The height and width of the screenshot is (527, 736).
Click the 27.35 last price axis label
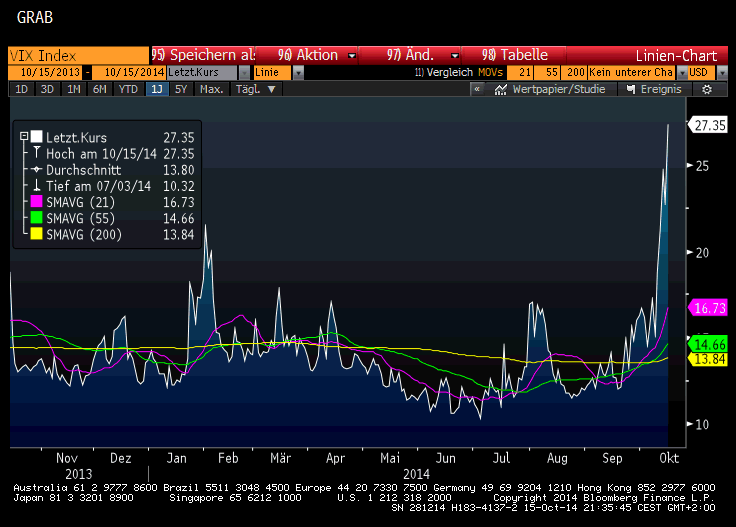[x=709, y=125]
